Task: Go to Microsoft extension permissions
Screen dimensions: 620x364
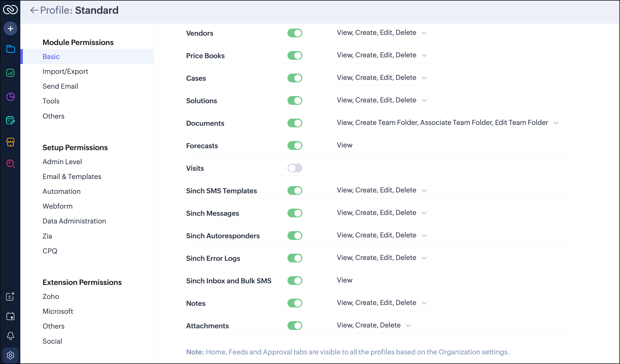Action: pos(58,311)
